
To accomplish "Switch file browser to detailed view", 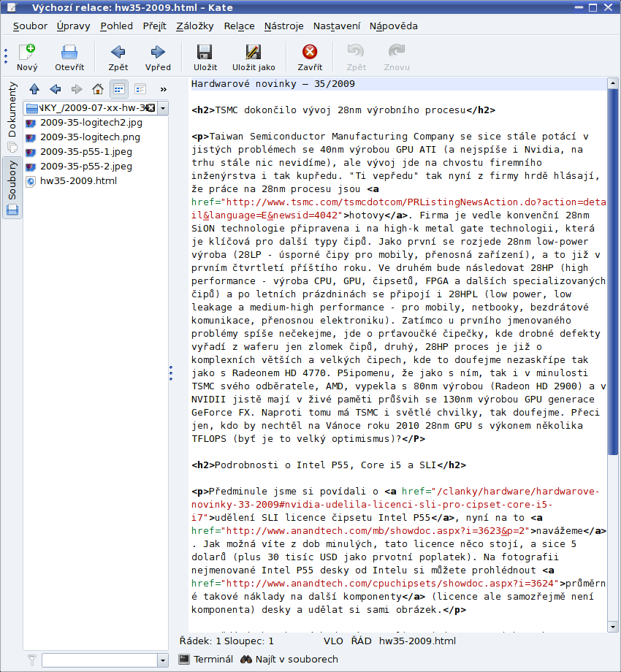I will click(140, 89).
